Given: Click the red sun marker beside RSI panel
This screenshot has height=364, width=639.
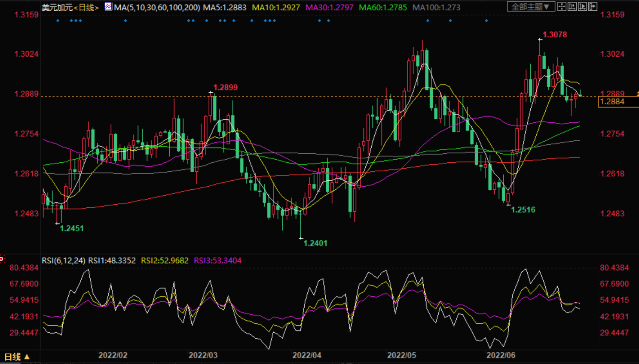Looking at the screenshot, I should coord(2,258).
